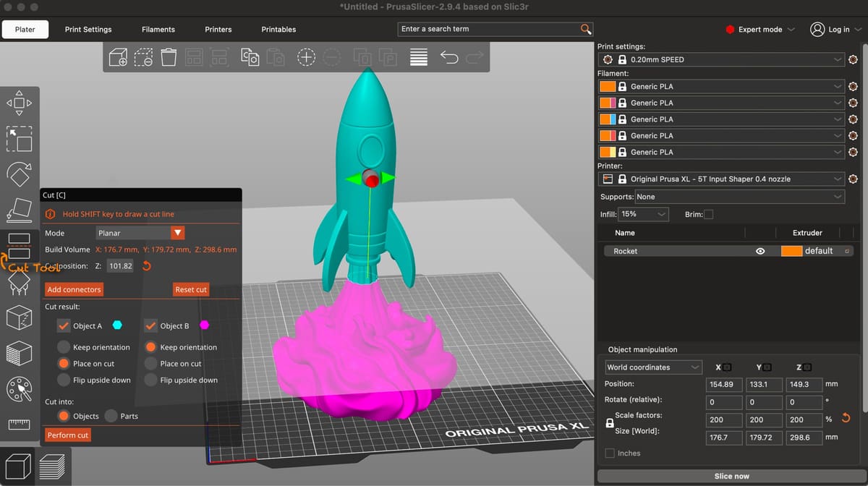
Task: Open the cut Mode Planar dropdown
Action: coord(141,233)
